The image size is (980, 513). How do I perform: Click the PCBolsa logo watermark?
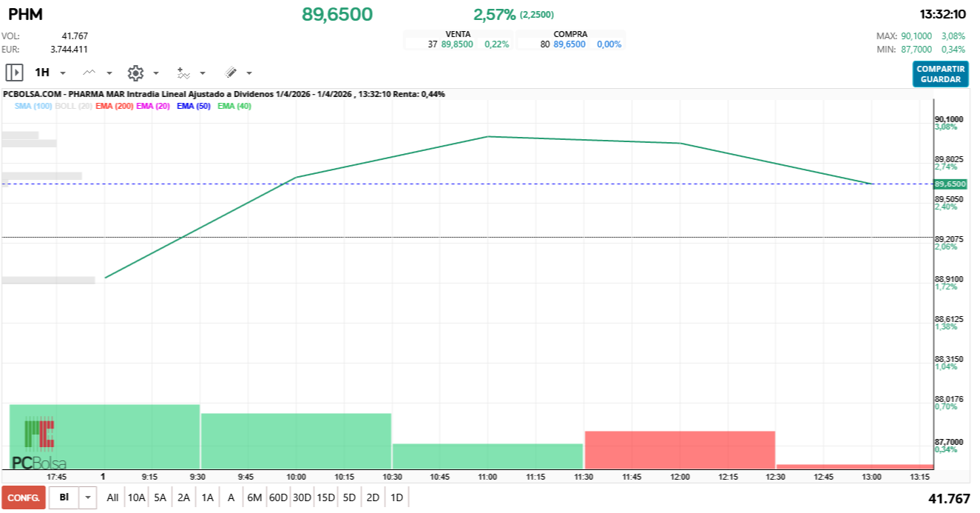39,446
